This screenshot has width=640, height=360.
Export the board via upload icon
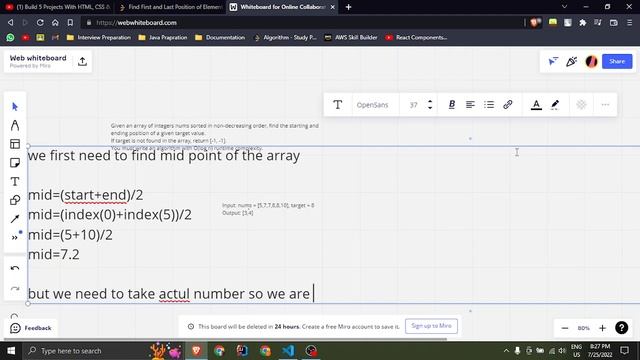(82, 61)
